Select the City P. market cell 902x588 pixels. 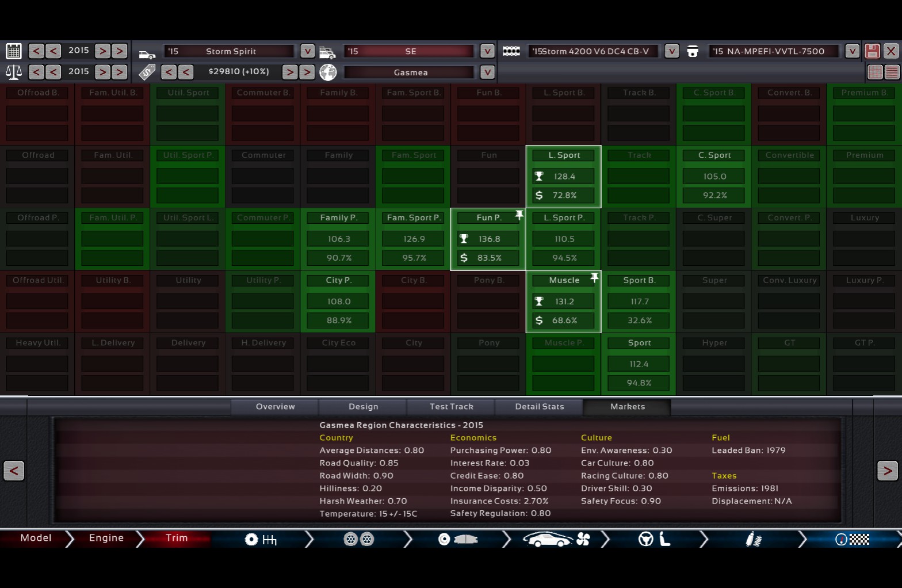pos(338,301)
